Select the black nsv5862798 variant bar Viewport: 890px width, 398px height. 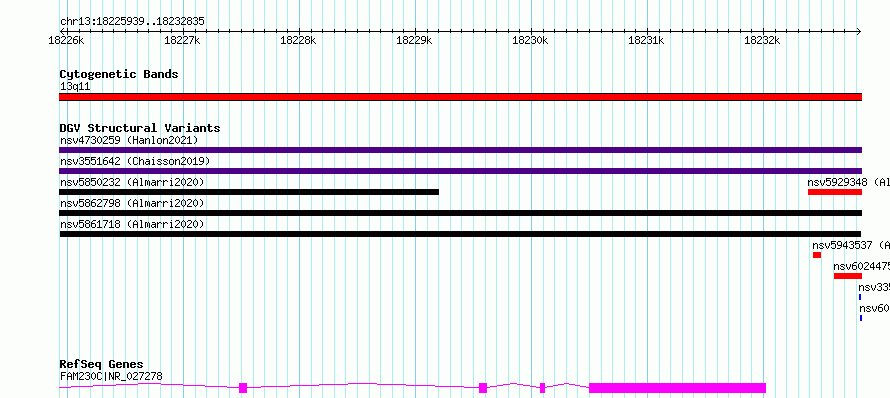pyautogui.click(x=460, y=213)
